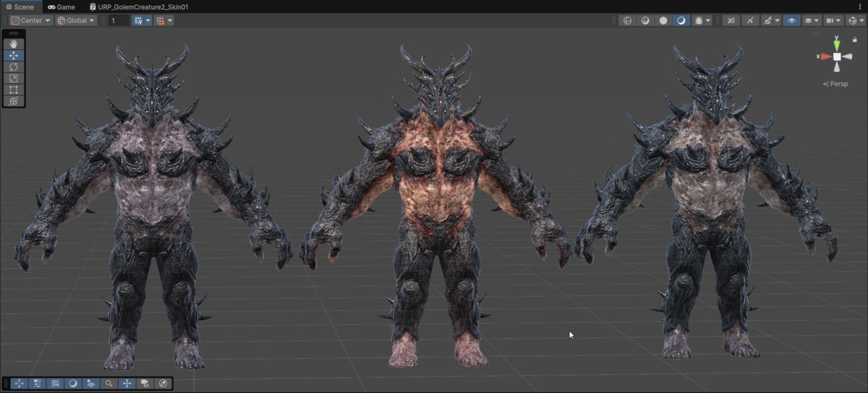Viewport: 868px width, 393px height.
Task: Click the debug draw mode bug icon
Action: (x=699, y=21)
